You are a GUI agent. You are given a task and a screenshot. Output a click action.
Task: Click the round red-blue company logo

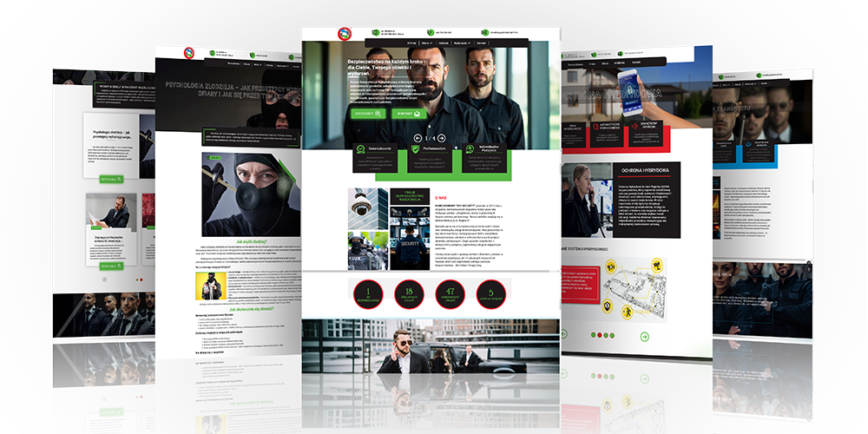[x=345, y=34]
